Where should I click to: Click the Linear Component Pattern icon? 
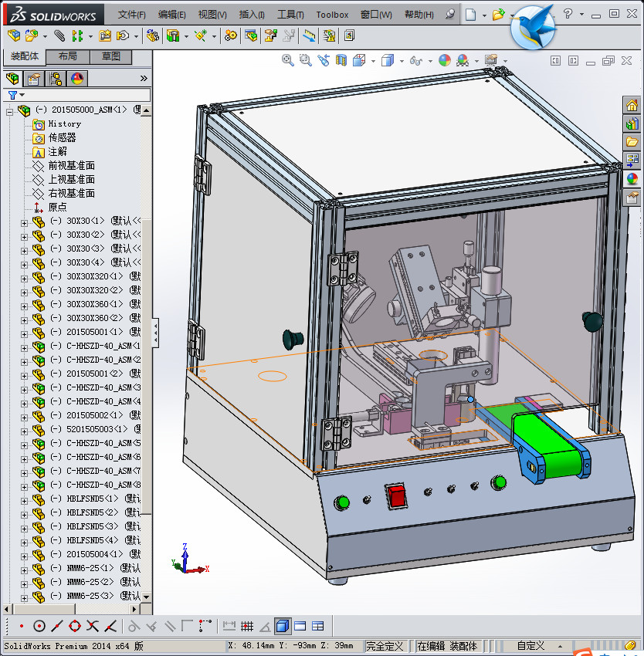[77, 36]
